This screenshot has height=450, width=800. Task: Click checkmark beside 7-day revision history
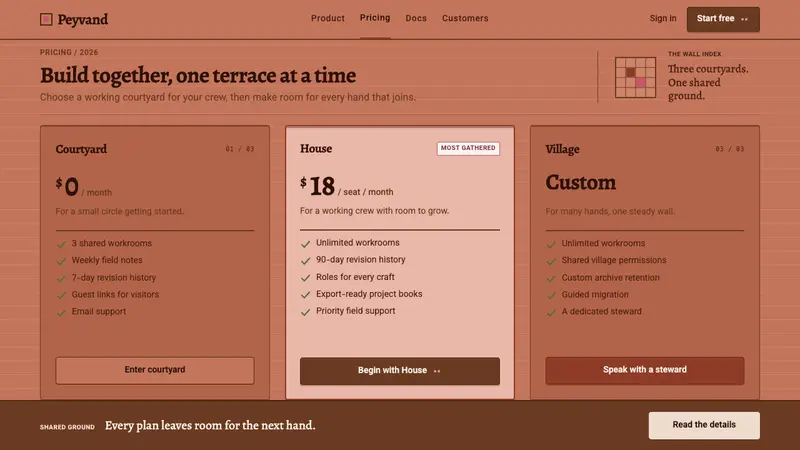point(61,279)
